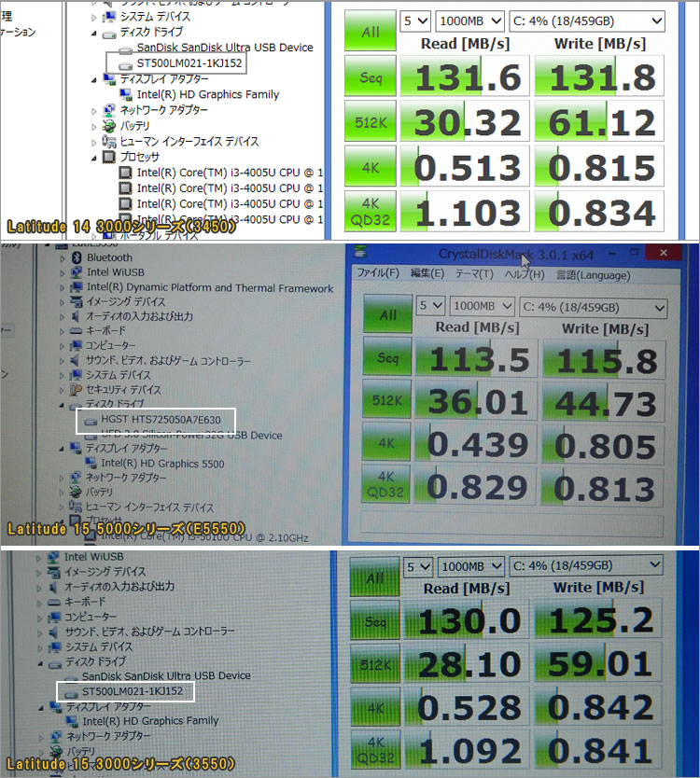
Task: Open the ヘルプ(H) menu
Action: click(x=525, y=275)
